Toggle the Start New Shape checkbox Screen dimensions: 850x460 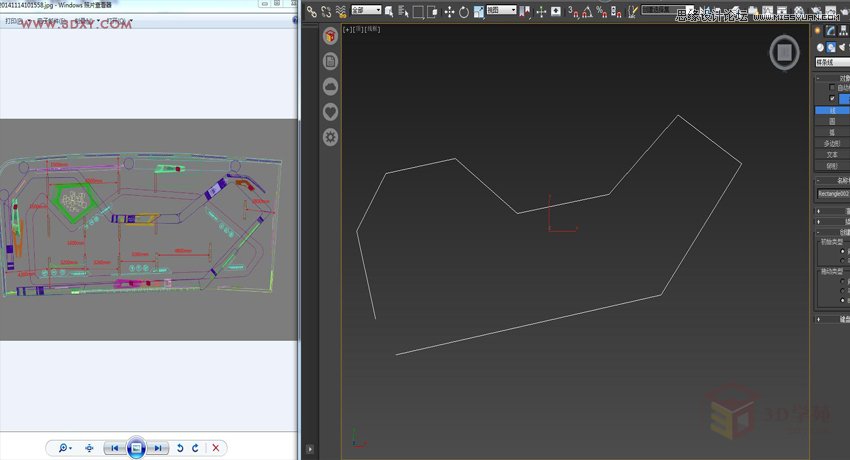[x=832, y=98]
